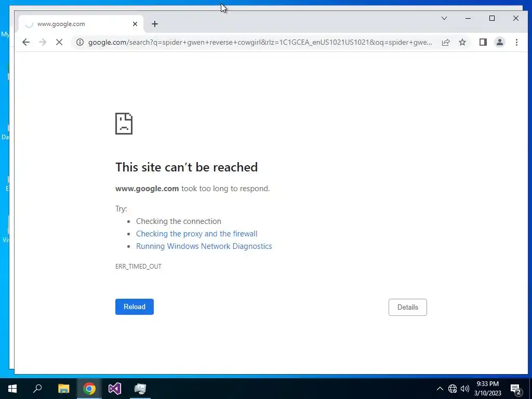Screen dimensions: 532x399
Task: Open Visual Studio from the taskbar
Action: click(x=115, y=389)
